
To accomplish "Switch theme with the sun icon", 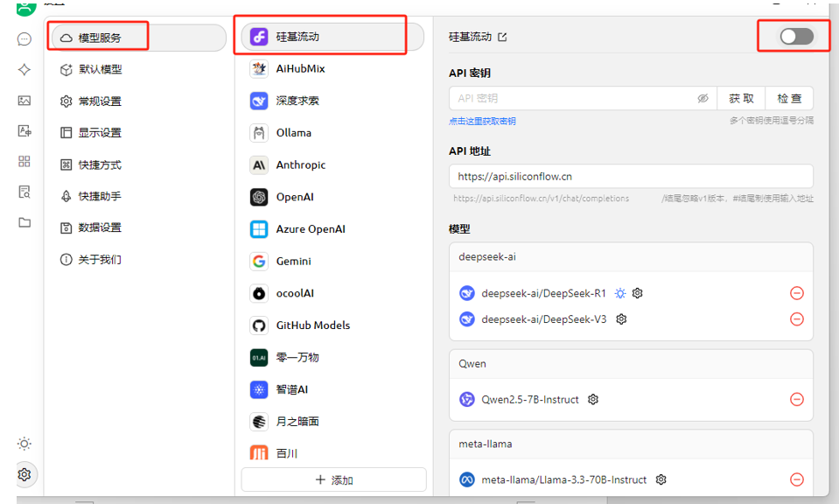I will click(x=24, y=444).
